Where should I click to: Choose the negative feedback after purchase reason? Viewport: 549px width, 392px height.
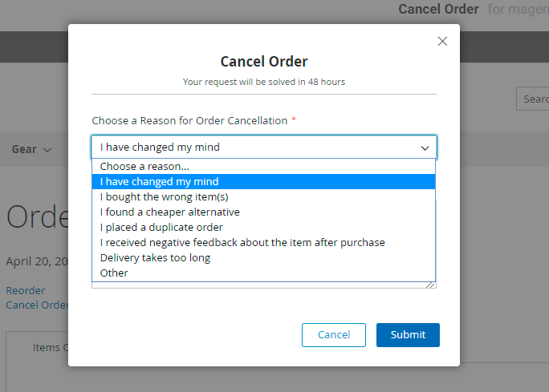click(x=242, y=243)
